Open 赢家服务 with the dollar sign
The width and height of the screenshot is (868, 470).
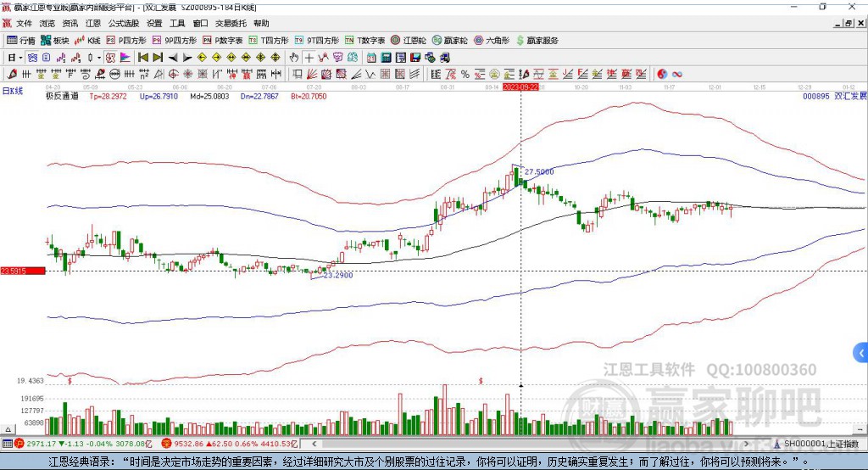(537, 41)
